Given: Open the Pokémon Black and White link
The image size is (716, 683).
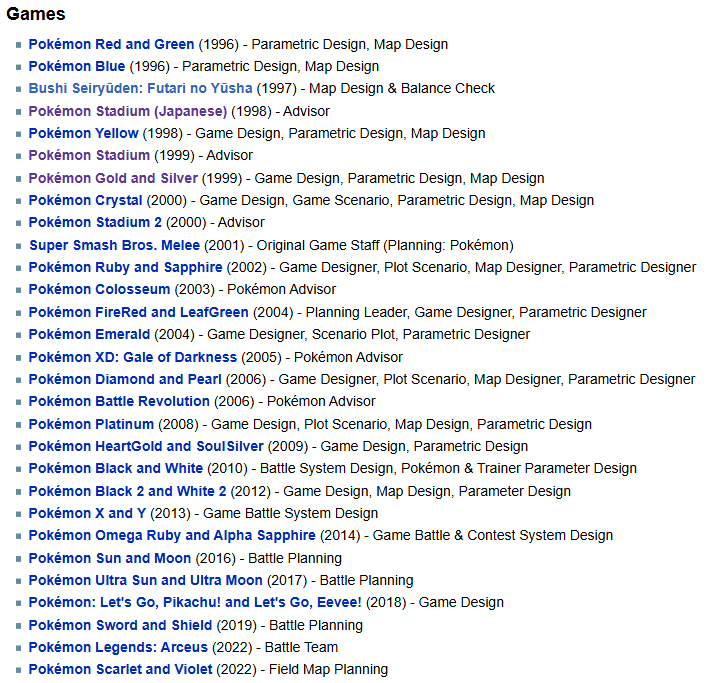Looking at the screenshot, I should coord(116,468).
